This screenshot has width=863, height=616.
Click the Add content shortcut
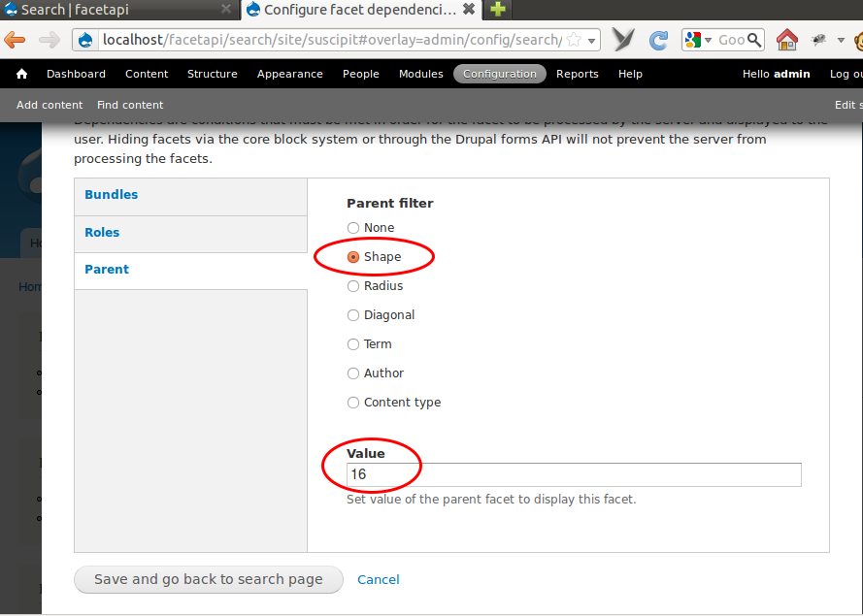[50, 105]
